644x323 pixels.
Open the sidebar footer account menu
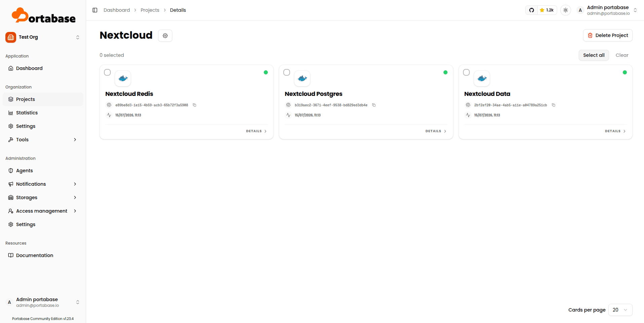point(43,302)
